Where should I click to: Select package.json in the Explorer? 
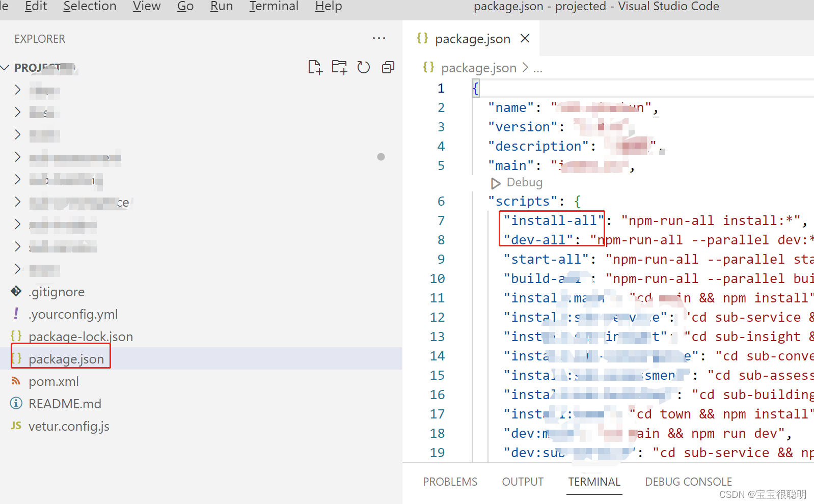[66, 359]
